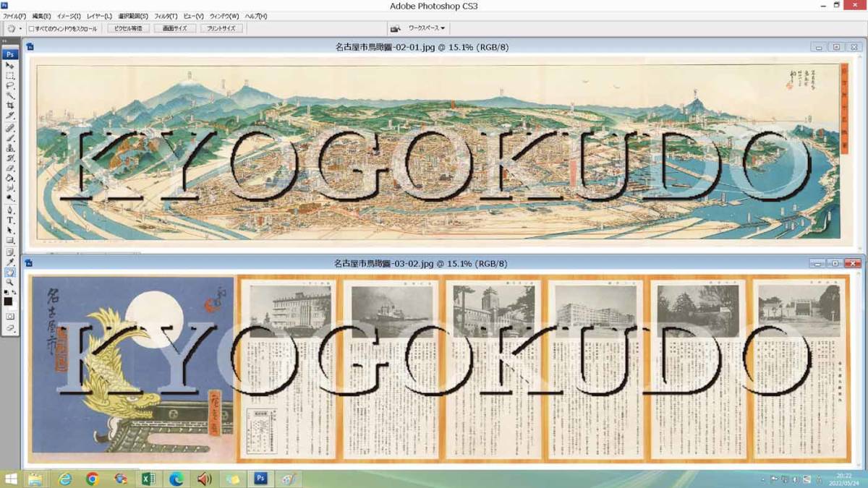Select the Notes tool
This screenshot has width=868, height=488.
point(10,252)
